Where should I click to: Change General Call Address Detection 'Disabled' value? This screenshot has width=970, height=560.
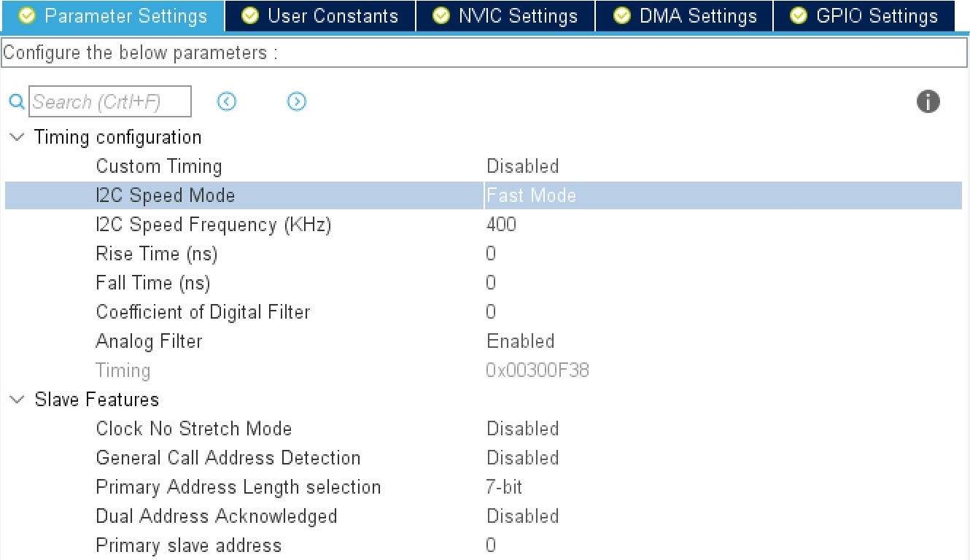522,458
